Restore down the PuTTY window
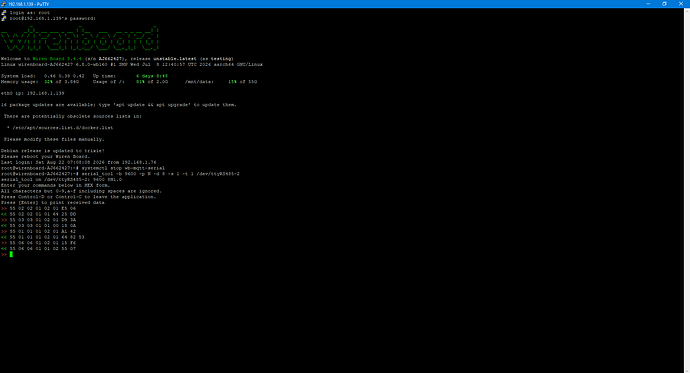Image resolution: width=690 pixels, height=373 pixels. point(664,4)
